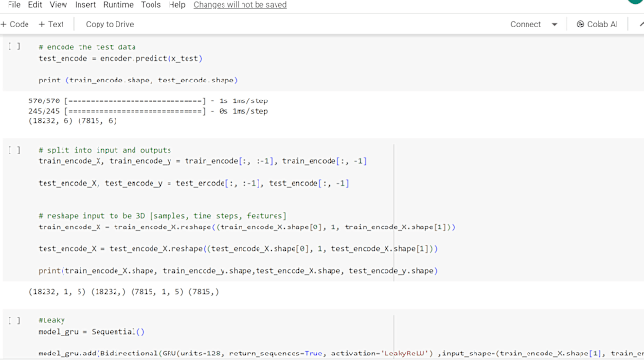The width and height of the screenshot is (644, 363).
Task: Click the train_encode_X.reshape code line
Action: pos(247,227)
